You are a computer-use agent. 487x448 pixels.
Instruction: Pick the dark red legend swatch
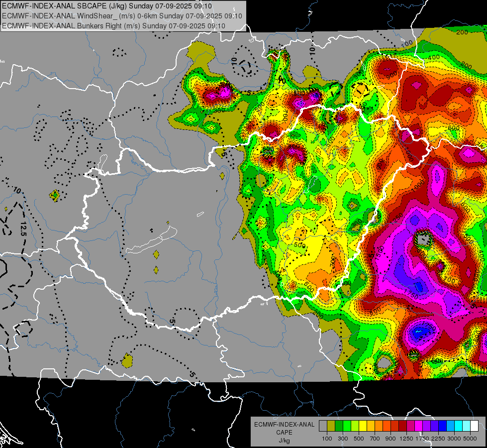402,426
